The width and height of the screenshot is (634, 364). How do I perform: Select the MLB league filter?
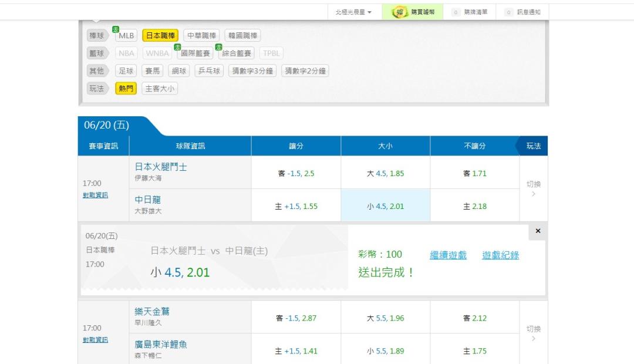pos(126,36)
